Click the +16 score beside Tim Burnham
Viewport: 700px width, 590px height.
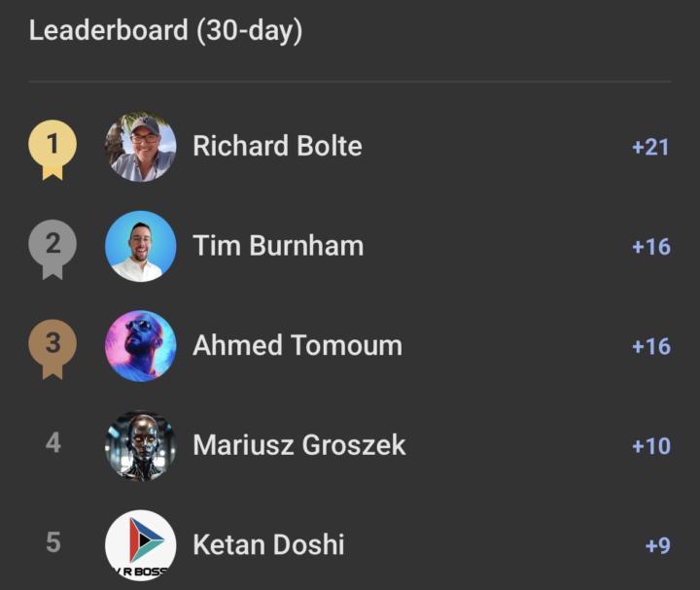coord(650,247)
